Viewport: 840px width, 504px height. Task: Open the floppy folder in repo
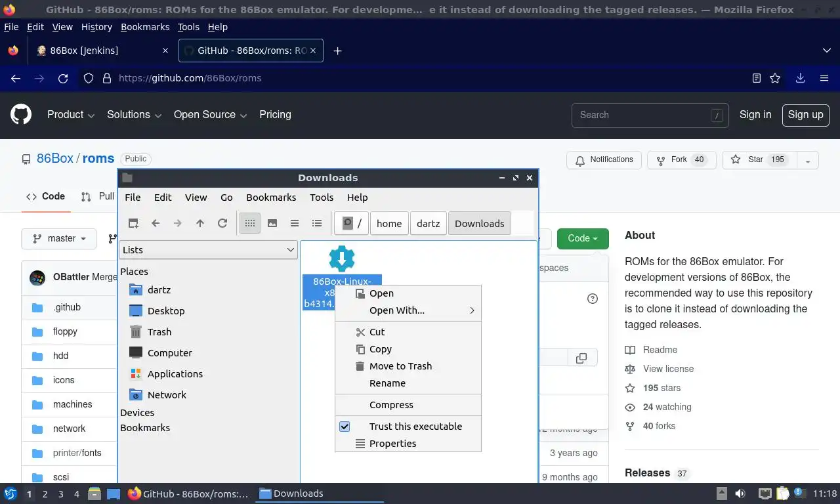(65, 331)
